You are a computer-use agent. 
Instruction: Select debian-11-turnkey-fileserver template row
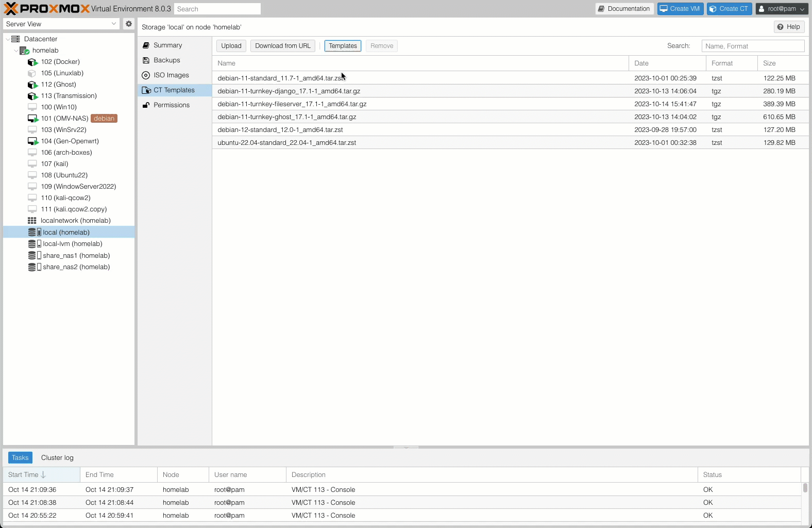coord(510,104)
